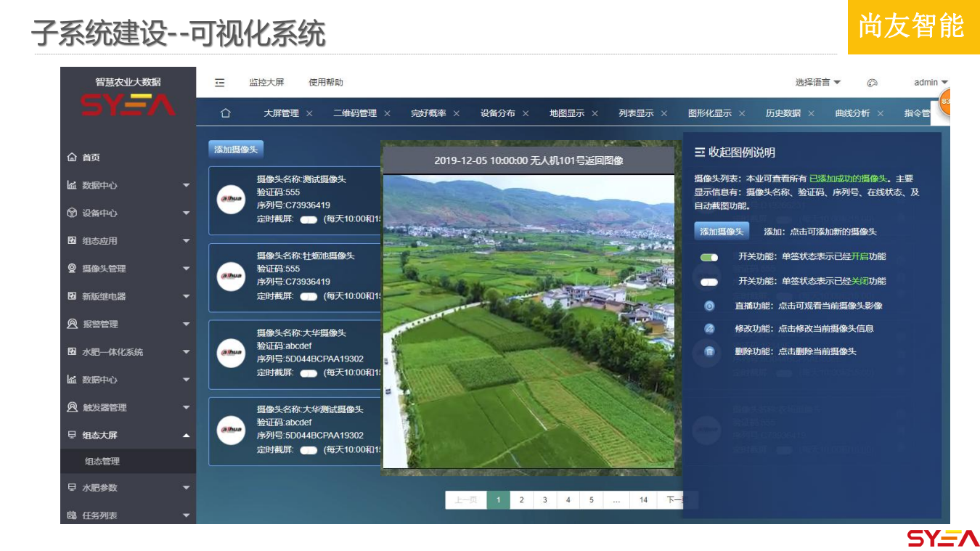Viewport: 980px width, 551px height.
Task: Click the cube icon beside 设备中心
Action: click(72, 213)
